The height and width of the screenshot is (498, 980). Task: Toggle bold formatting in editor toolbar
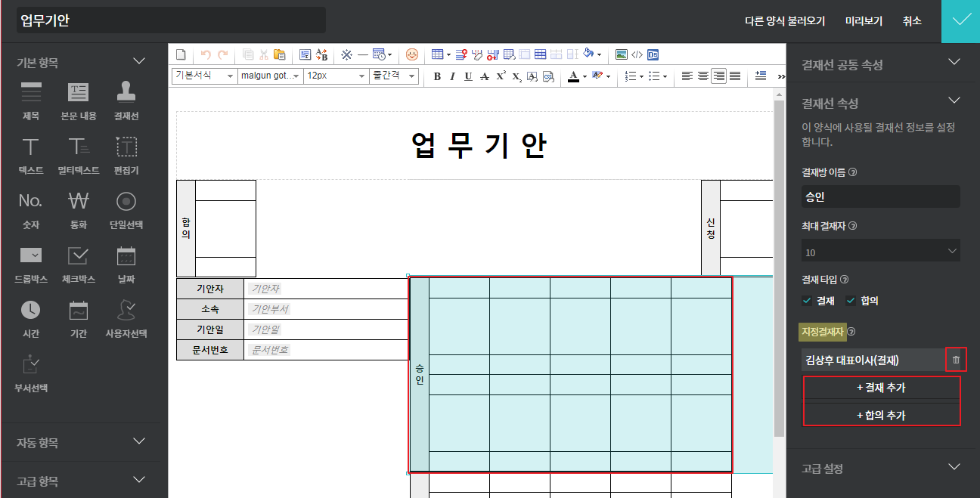[x=437, y=76]
